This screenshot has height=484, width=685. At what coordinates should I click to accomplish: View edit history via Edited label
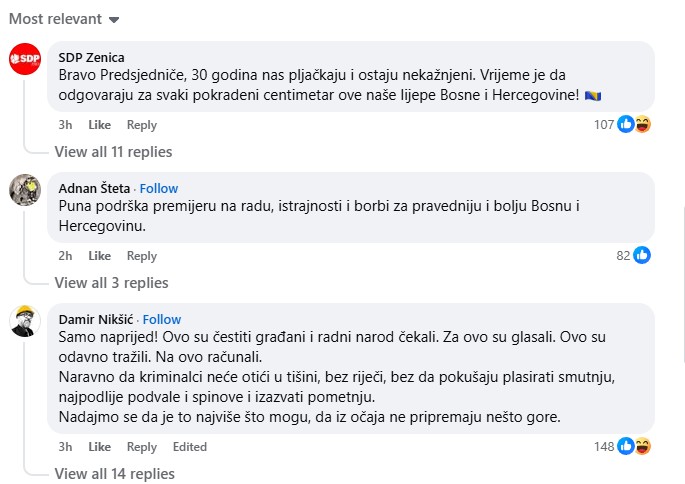[189, 447]
